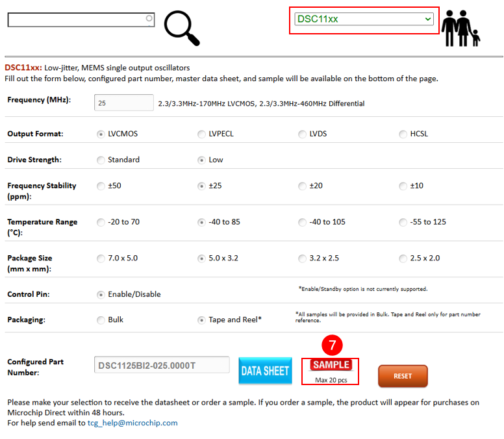Select ±20 ppm frequency stability
The image size is (504, 439).
click(302, 186)
